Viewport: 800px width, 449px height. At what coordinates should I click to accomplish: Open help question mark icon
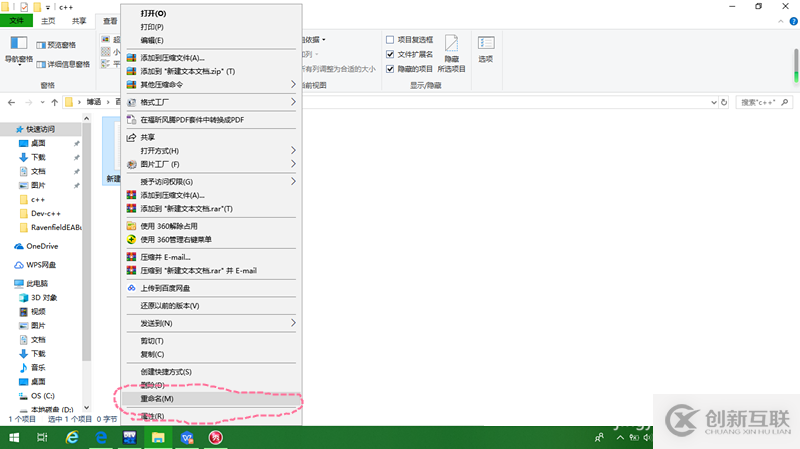793,21
